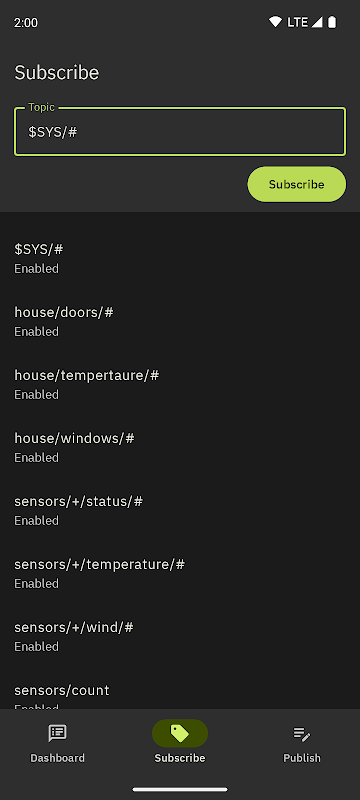Switch to the Publish tab label
This screenshot has height=800, width=360.
click(302, 758)
